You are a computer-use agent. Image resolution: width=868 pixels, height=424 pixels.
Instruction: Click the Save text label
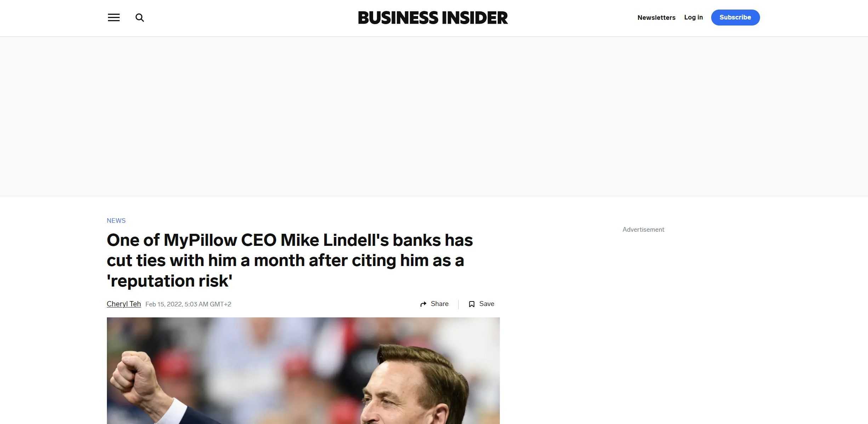pos(486,304)
